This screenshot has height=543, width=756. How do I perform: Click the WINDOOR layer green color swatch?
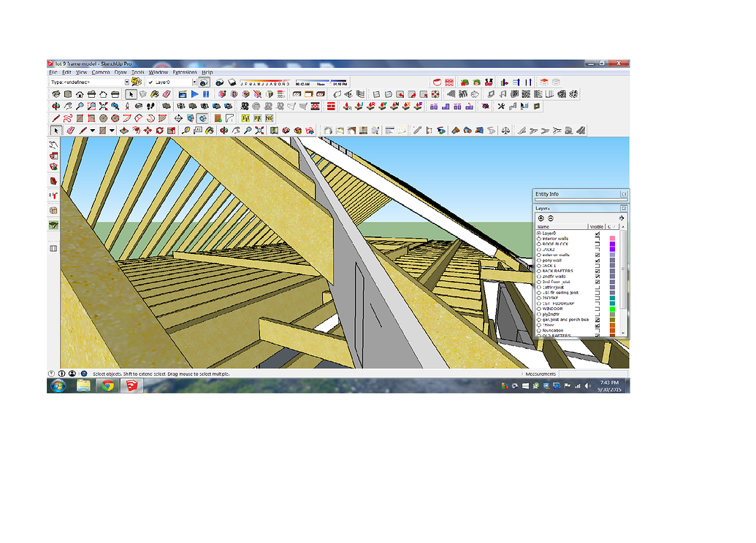click(612, 308)
